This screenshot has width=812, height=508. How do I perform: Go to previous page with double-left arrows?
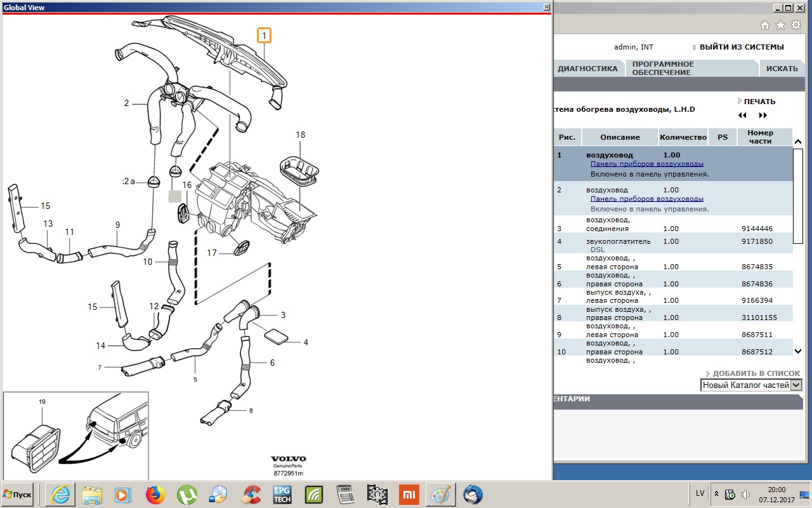coord(743,116)
